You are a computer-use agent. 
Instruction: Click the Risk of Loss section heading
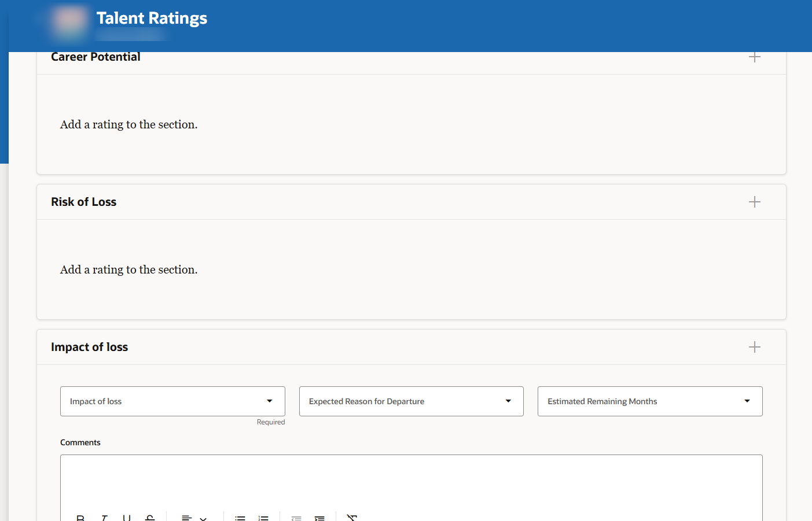click(x=84, y=202)
